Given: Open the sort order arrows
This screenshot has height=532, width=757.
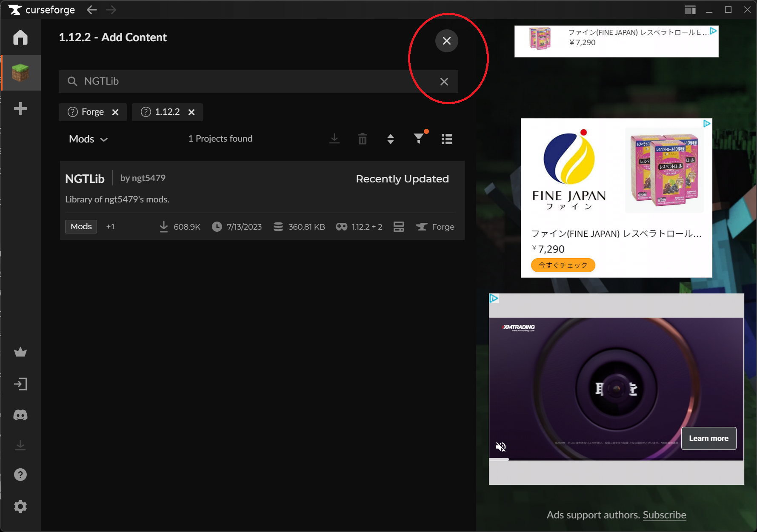Looking at the screenshot, I should tap(391, 139).
